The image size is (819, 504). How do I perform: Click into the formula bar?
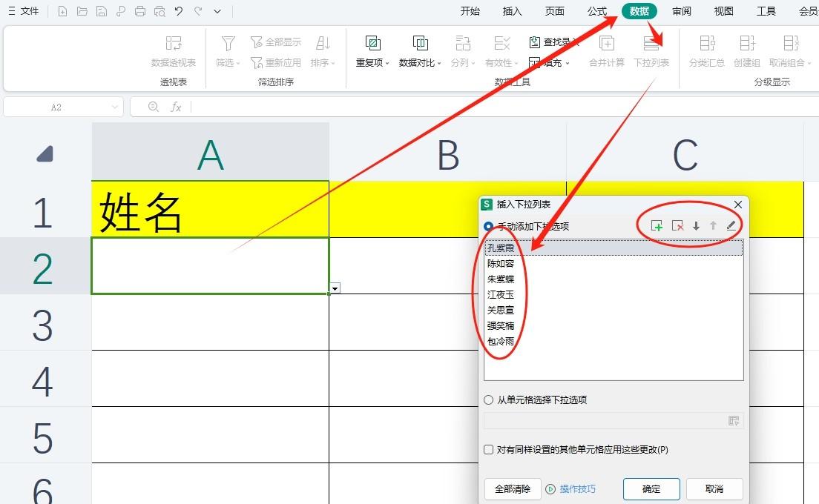tap(504, 107)
